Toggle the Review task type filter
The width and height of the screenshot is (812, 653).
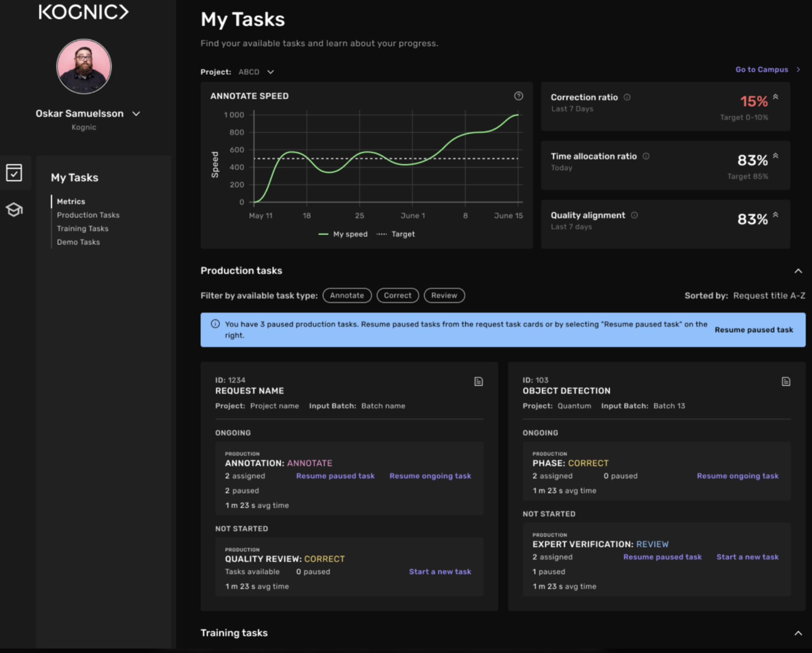444,296
